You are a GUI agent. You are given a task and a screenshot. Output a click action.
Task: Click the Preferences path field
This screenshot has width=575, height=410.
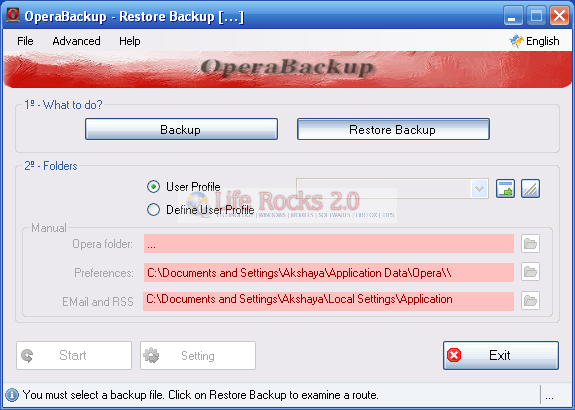(x=329, y=272)
